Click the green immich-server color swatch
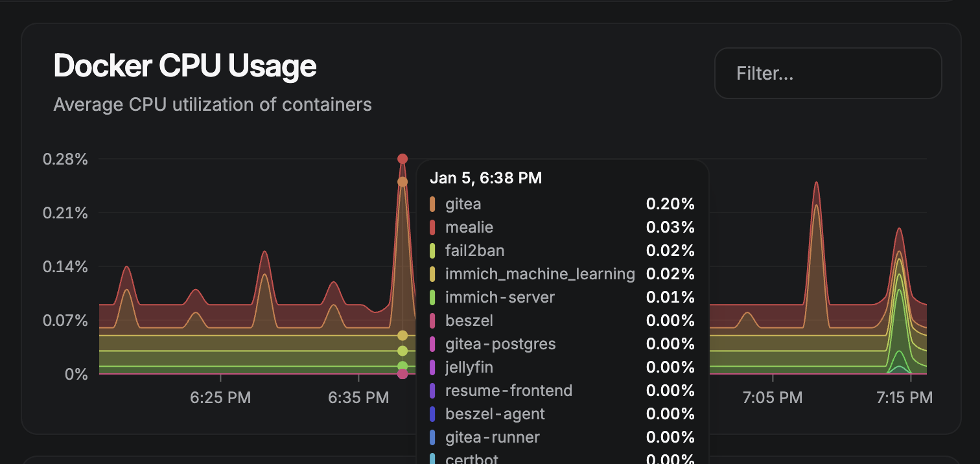Viewport: 980px width, 464px height. coord(432,297)
